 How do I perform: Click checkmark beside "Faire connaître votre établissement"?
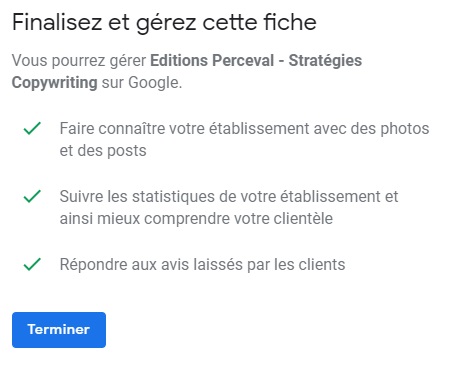tap(32, 128)
